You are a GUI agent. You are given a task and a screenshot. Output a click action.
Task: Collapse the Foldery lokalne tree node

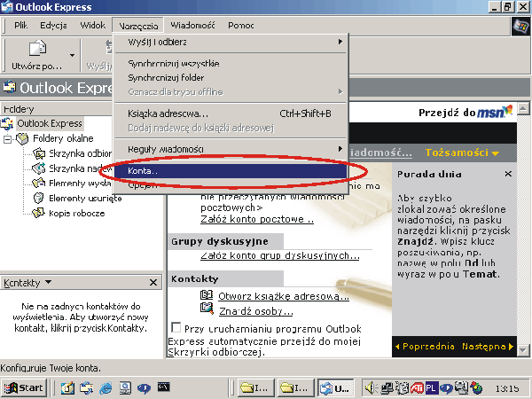click(9, 138)
